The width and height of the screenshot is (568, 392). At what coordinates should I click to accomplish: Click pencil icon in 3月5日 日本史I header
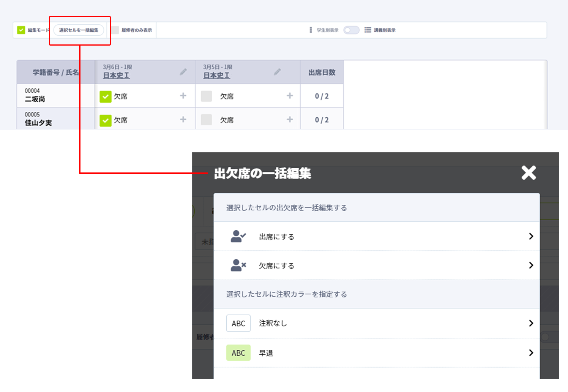278,72
